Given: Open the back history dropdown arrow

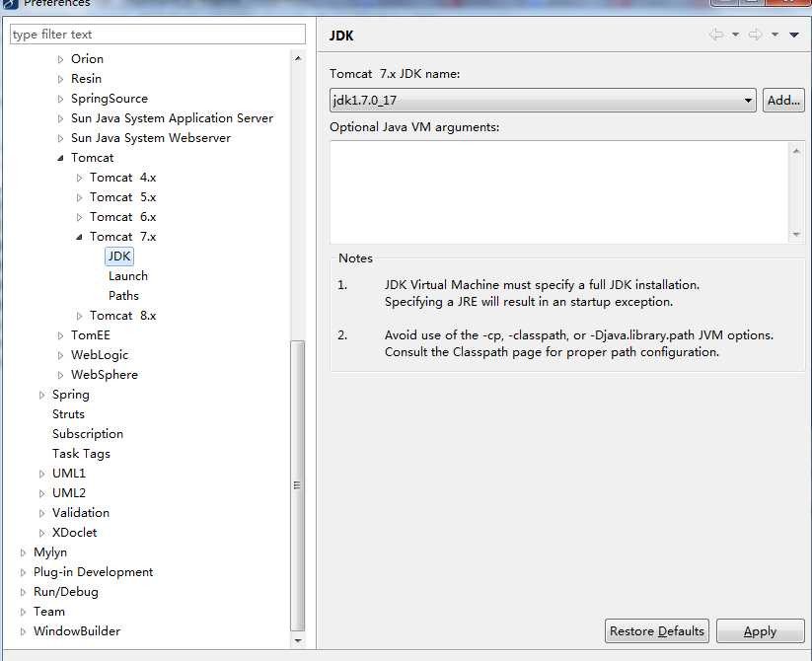Looking at the screenshot, I should tap(735, 35).
